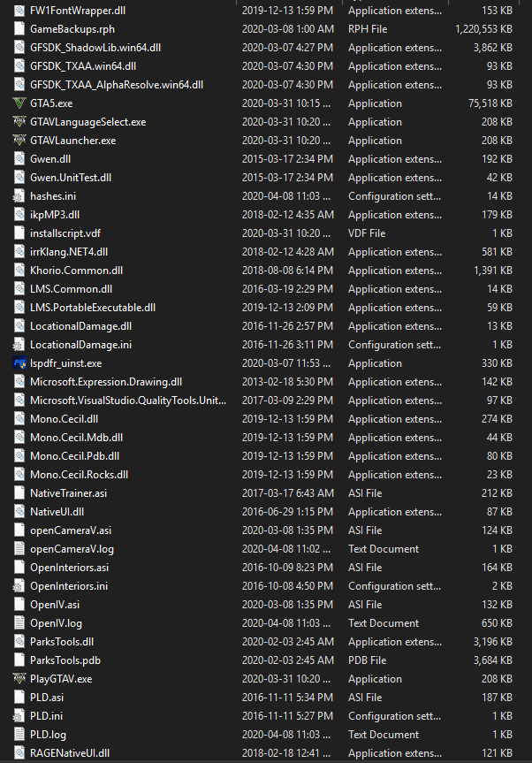This screenshot has width=532, height=763.
Task: Select GFSDK_TXAA_AlphaResolve.win64.dll
Action: click(117, 85)
